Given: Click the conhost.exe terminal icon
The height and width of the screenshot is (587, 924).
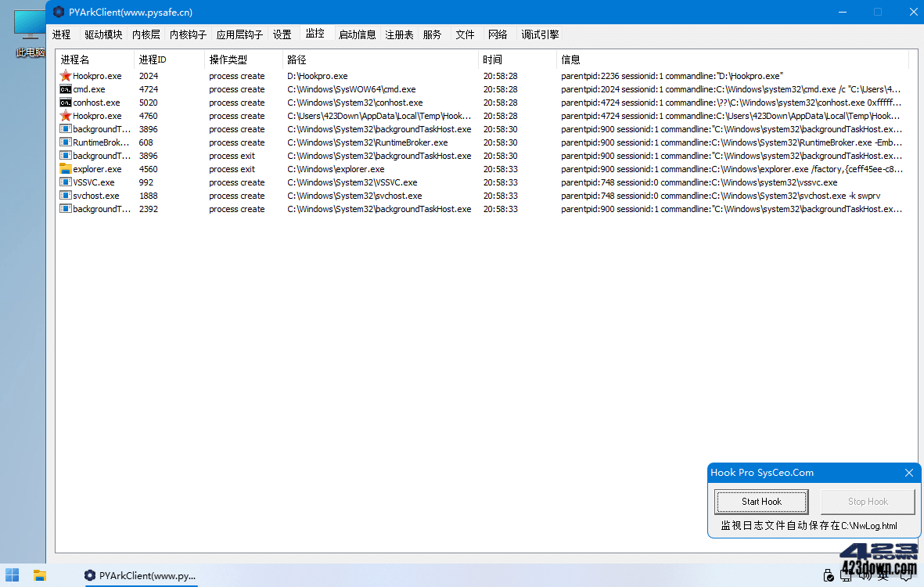Looking at the screenshot, I should (66, 103).
